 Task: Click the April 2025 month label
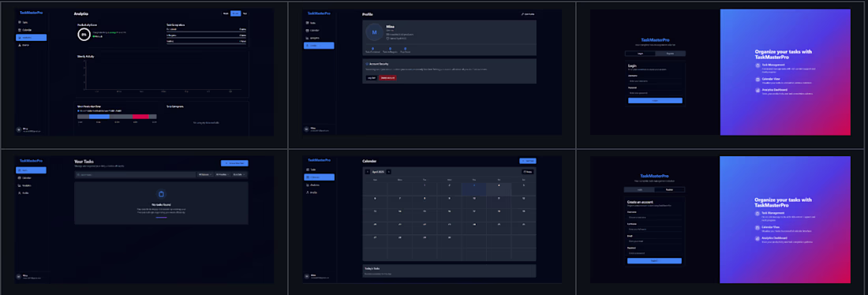tap(378, 172)
